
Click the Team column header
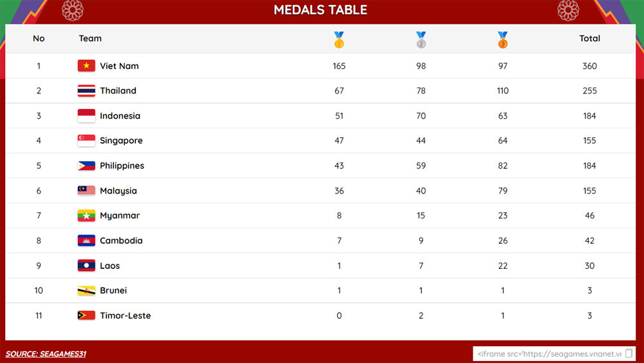[90, 39]
